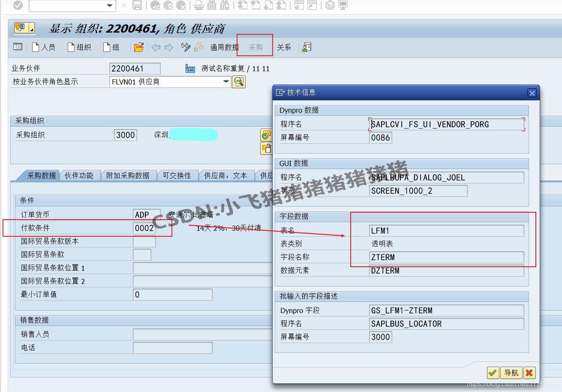Click the 国际贸易条款位置 1 input field

tap(202, 268)
